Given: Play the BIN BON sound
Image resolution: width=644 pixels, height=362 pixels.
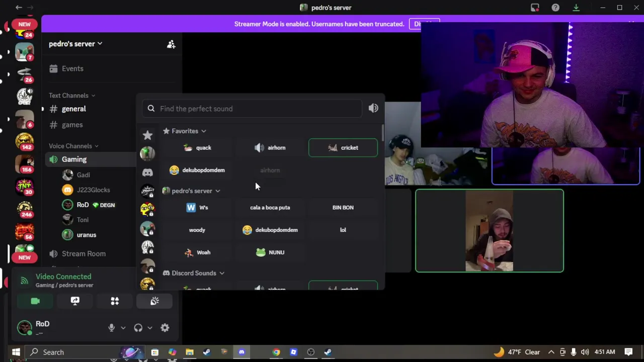Looking at the screenshot, I should click(343, 208).
